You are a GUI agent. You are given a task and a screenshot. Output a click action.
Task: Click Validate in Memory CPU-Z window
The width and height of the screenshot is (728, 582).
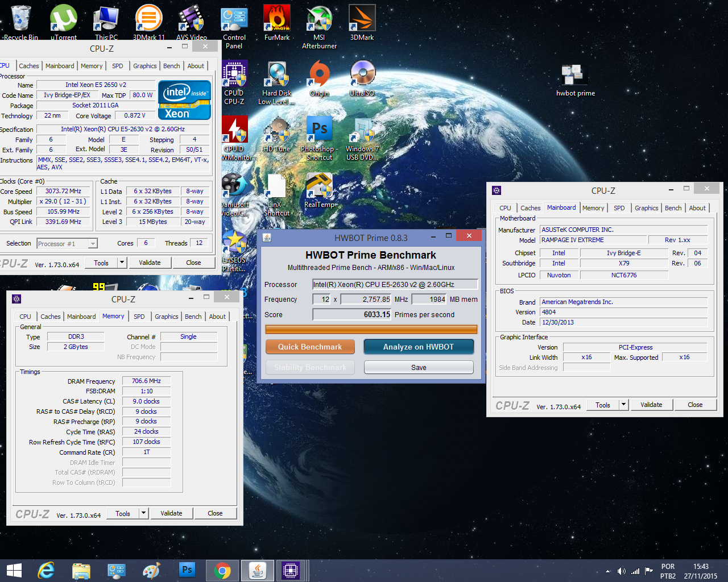pyautogui.click(x=171, y=513)
